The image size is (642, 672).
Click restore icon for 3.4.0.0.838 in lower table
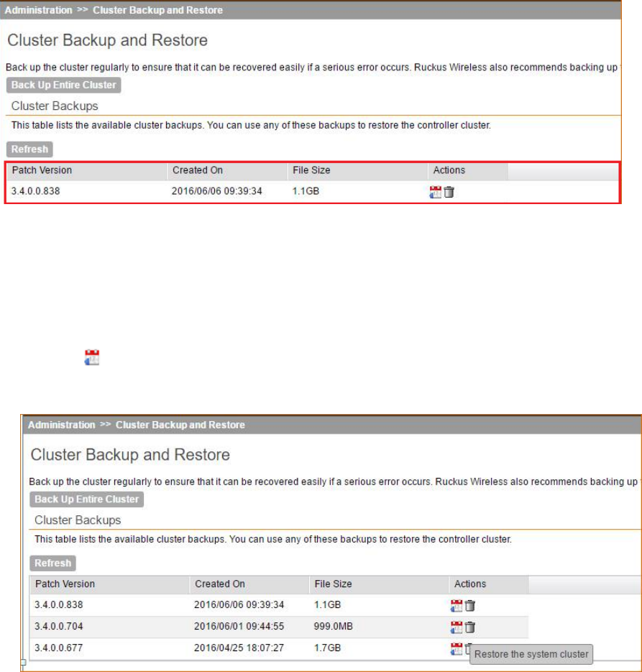457,606
